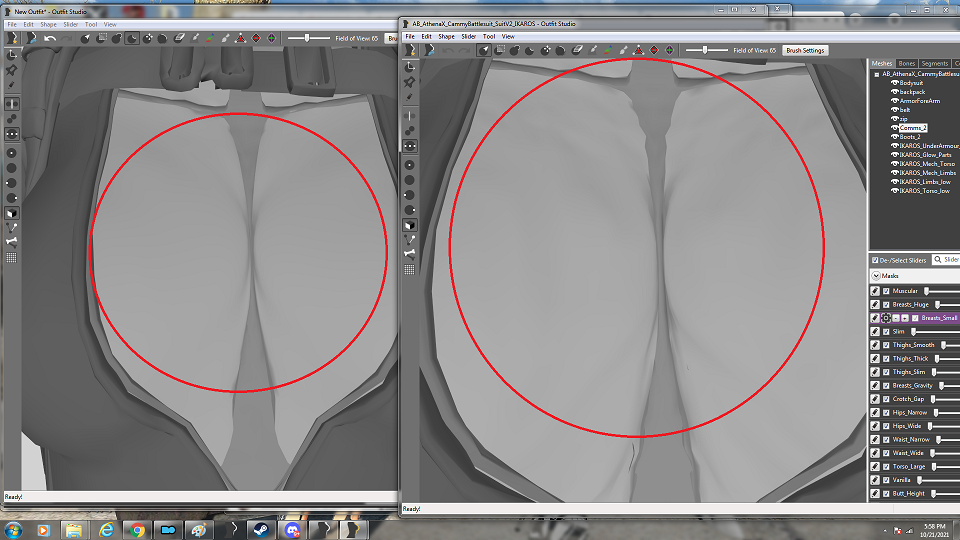The width and height of the screenshot is (960, 540).
Task: Click edit pencil button for Vanilla slider
Action: (x=875, y=479)
